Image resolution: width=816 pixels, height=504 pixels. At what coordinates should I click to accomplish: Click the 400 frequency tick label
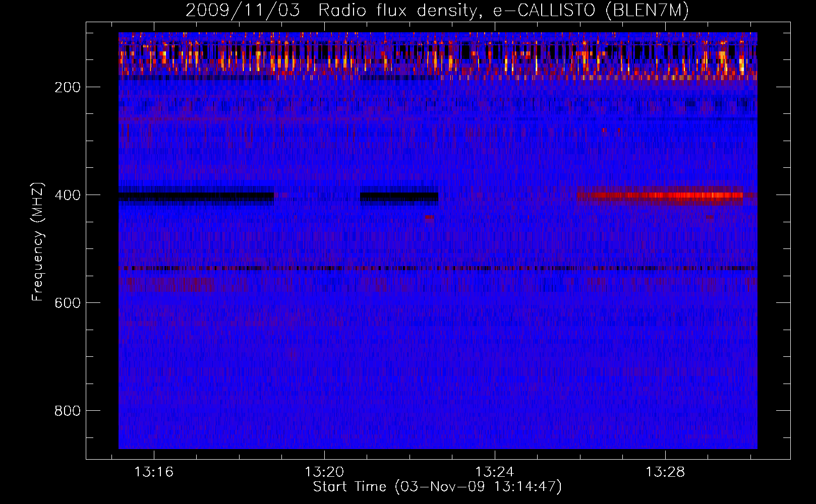68,195
